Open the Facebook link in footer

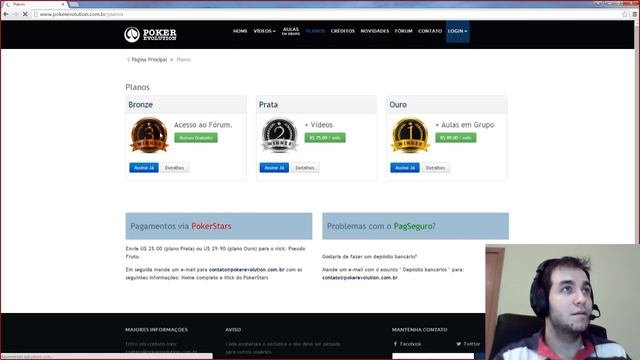point(407,344)
